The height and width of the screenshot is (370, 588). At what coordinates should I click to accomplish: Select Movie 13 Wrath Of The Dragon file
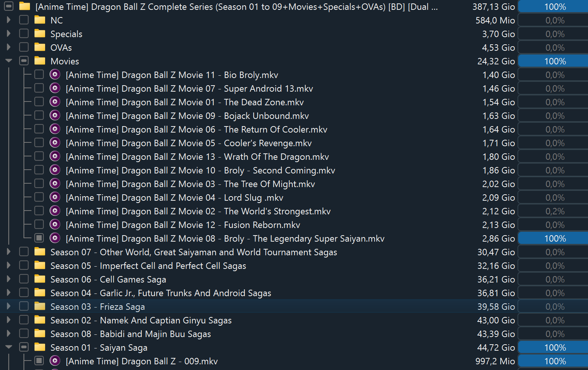[x=197, y=156]
